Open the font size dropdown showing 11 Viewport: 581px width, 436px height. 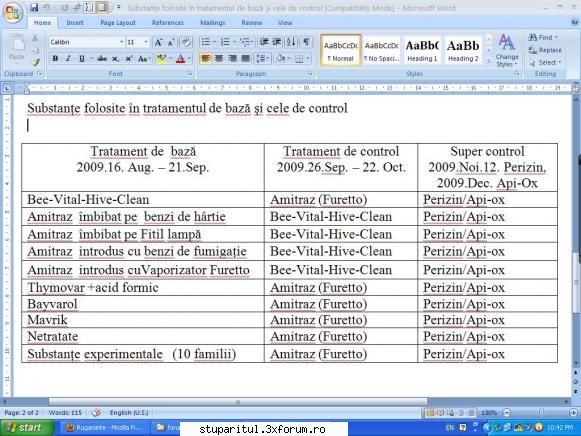pyautogui.click(x=146, y=42)
